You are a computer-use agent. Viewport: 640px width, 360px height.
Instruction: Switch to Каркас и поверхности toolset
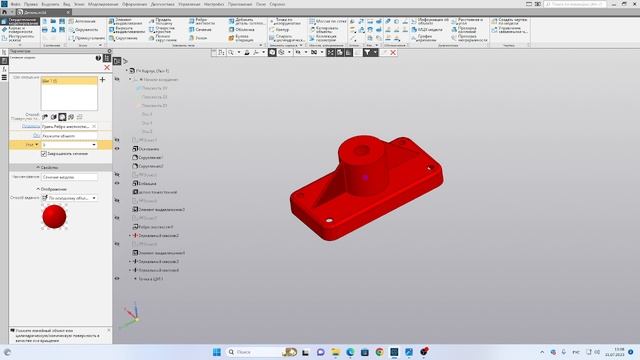coord(20,30)
